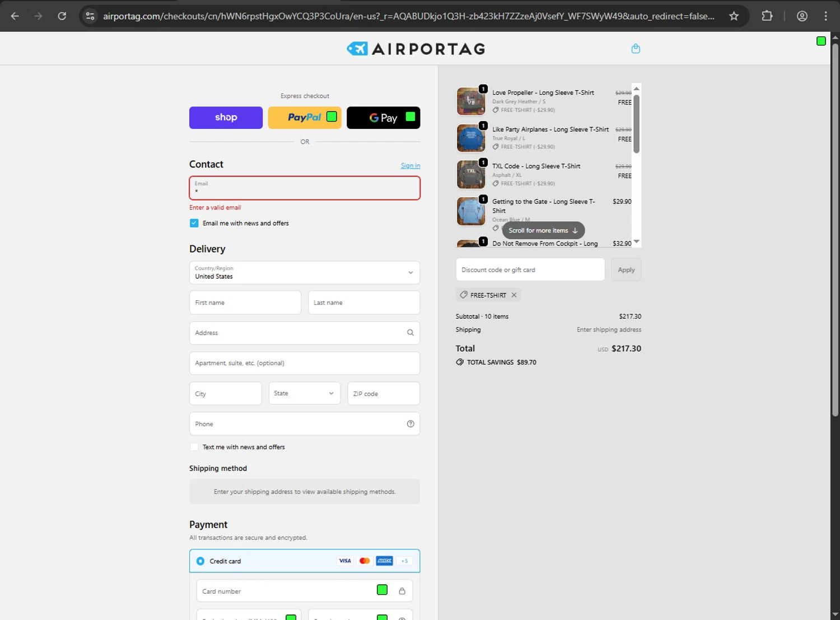
Task: Click the American Express icon
Action: (384, 561)
